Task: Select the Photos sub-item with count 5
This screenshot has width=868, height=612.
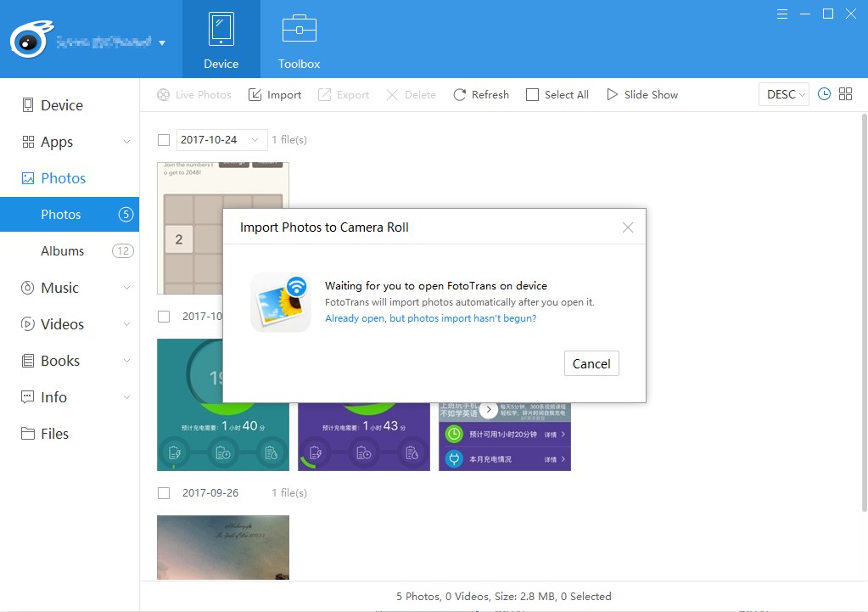Action: (70, 215)
